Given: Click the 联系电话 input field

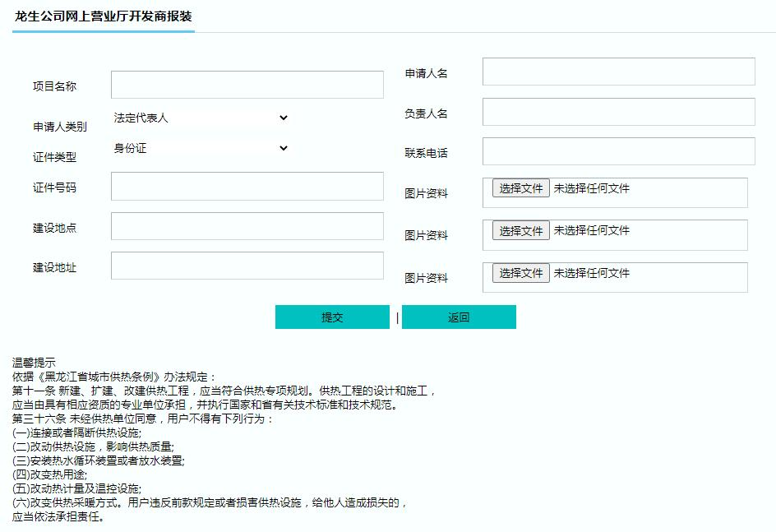Looking at the screenshot, I should point(618,151).
